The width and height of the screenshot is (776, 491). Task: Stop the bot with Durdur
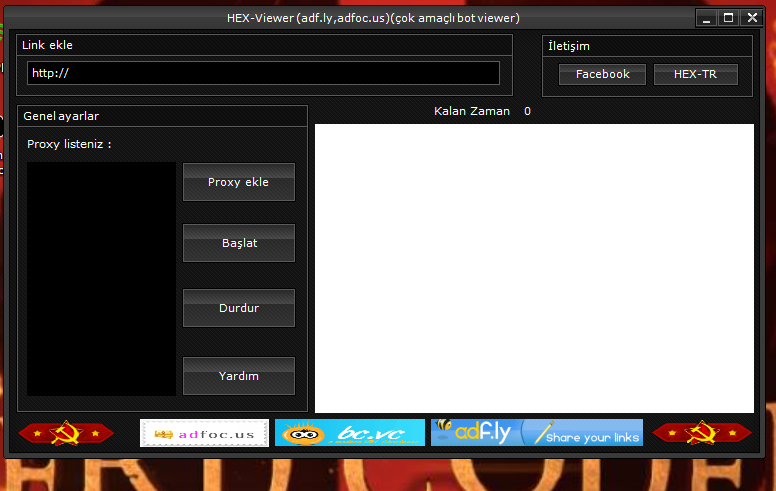click(x=238, y=308)
